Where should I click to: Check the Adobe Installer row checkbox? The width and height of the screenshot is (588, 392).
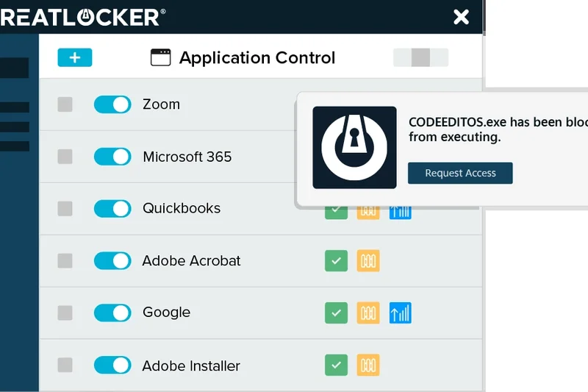(65, 365)
